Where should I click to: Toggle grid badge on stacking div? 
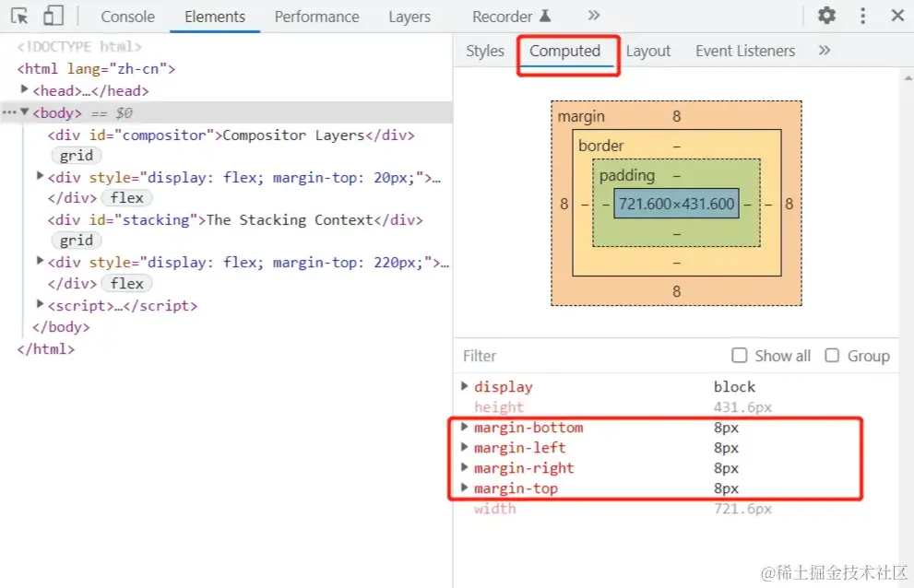(77, 241)
